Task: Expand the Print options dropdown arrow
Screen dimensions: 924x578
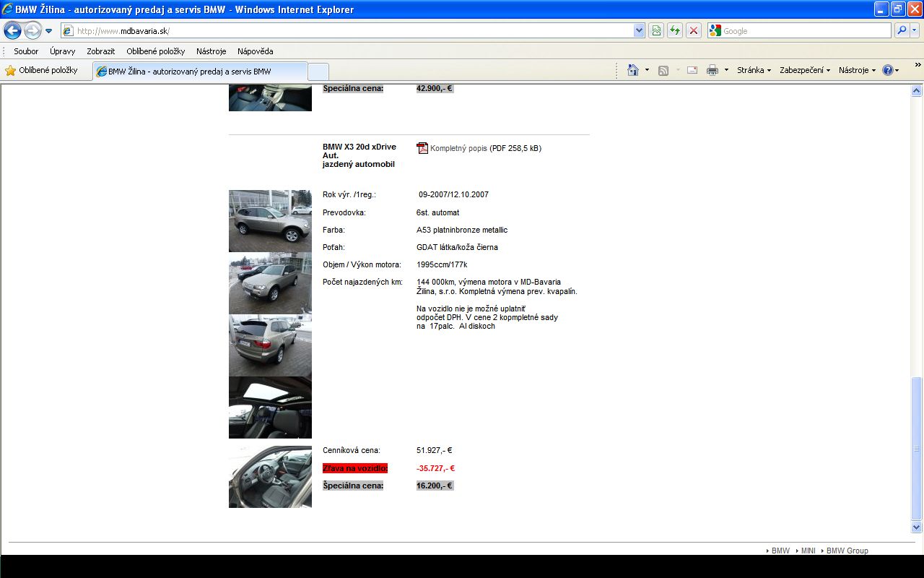Action: point(726,70)
